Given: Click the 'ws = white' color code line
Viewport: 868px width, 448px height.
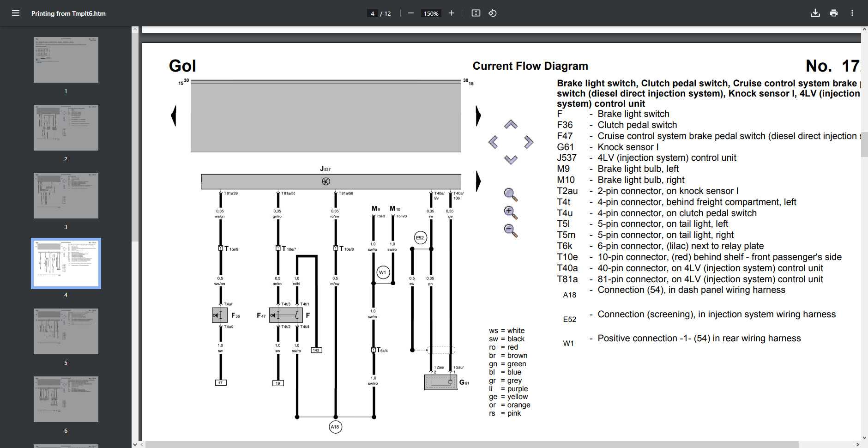Looking at the screenshot, I should 506,331.
